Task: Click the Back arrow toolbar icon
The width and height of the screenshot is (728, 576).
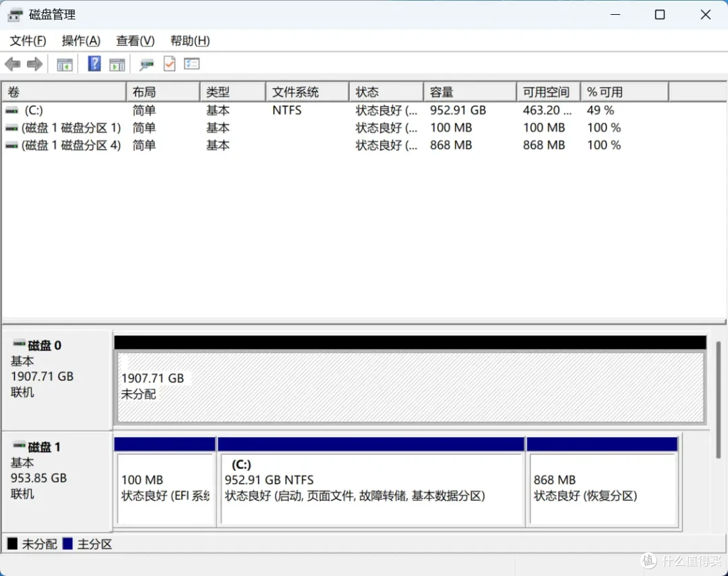Action: (13, 63)
